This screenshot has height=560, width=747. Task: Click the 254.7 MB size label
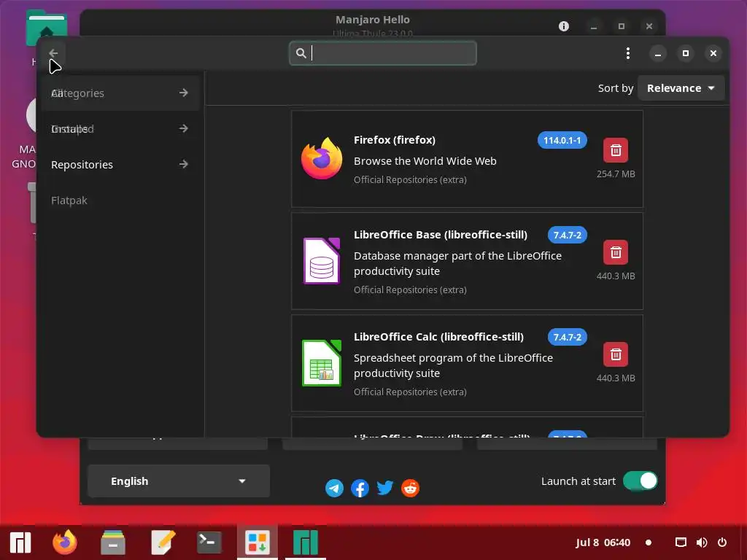[x=616, y=174]
